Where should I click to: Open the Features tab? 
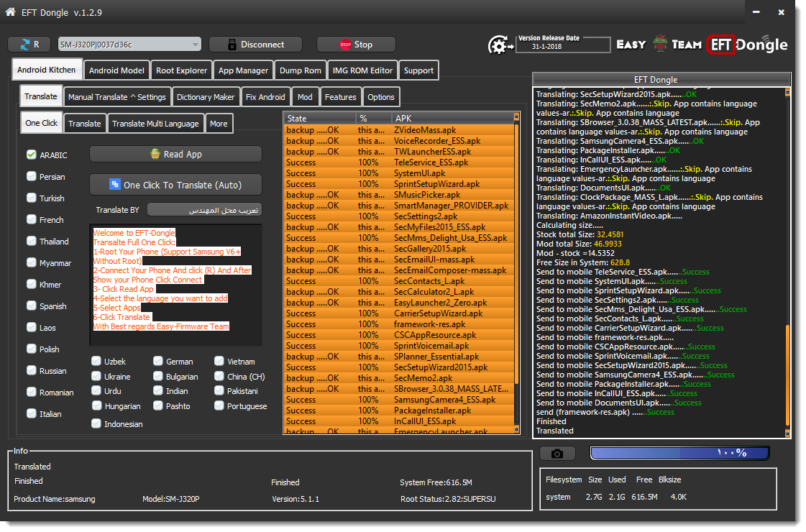tap(340, 97)
